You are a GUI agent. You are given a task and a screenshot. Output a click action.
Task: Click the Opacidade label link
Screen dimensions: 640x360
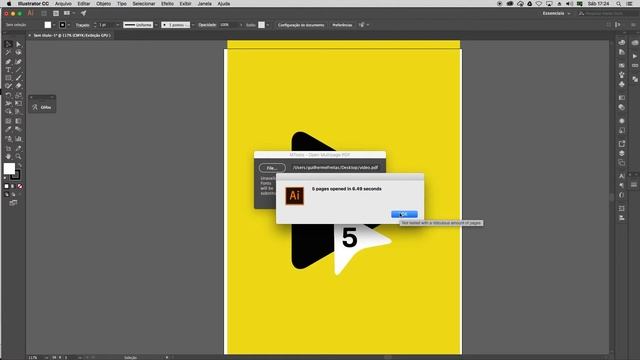[x=207, y=25]
